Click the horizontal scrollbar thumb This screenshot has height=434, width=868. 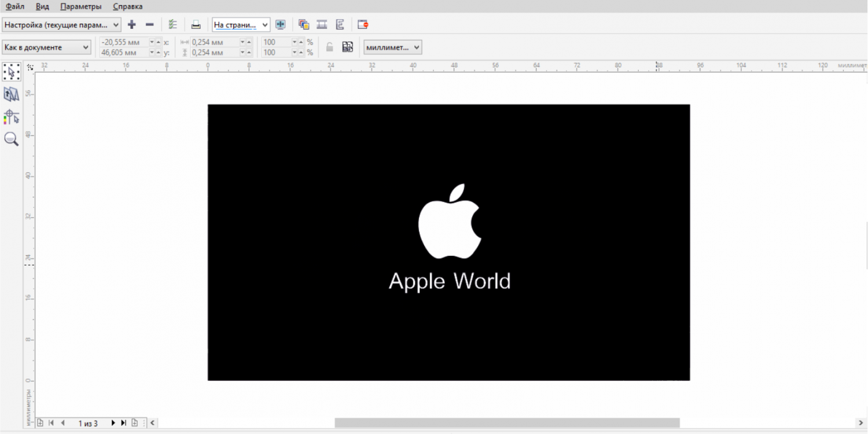pos(507,423)
